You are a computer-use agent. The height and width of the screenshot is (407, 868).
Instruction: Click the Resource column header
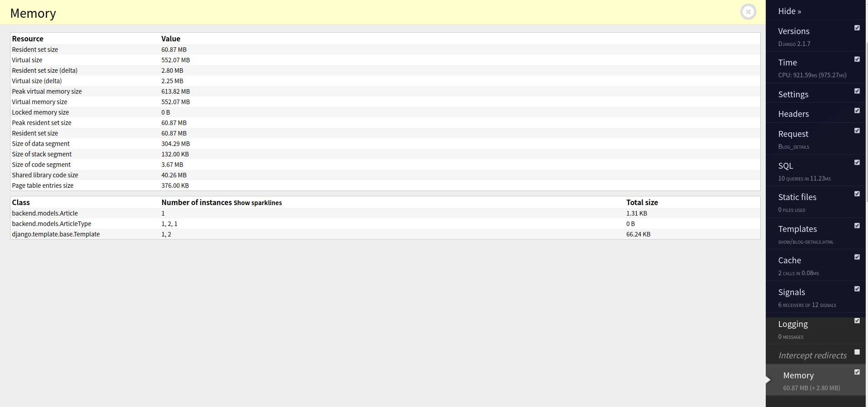28,39
